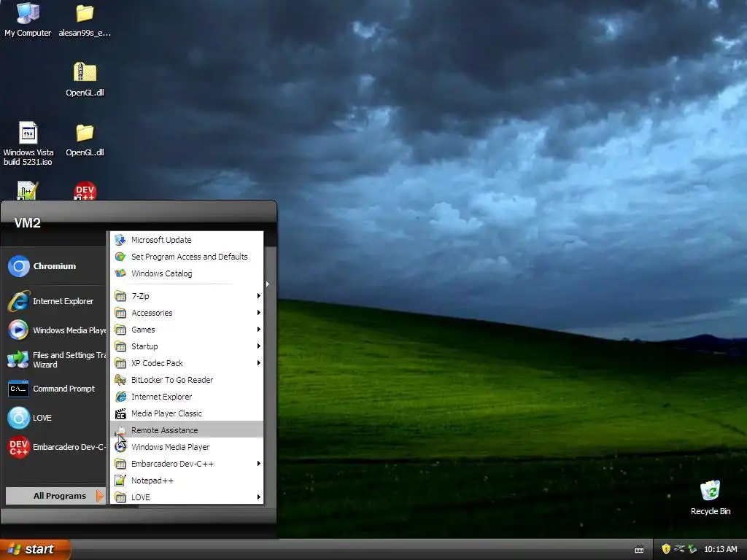Open Windows Media Player in All Programs list

click(x=186, y=447)
